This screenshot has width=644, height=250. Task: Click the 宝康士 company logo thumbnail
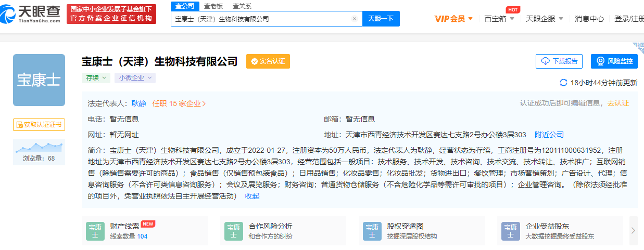point(39,80)
